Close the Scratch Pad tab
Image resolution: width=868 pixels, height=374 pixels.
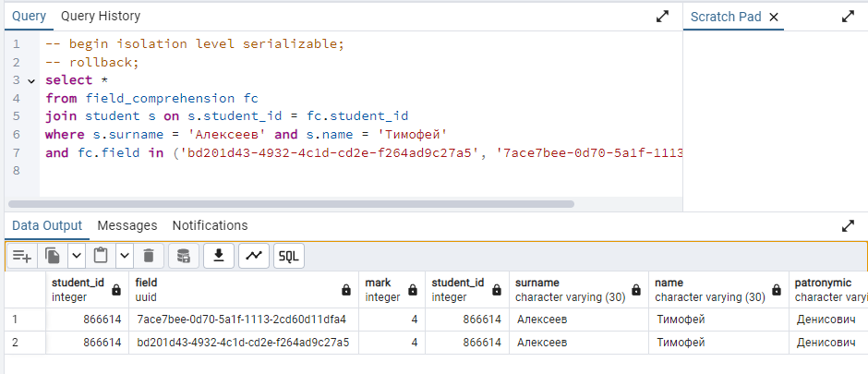(774, 18)
